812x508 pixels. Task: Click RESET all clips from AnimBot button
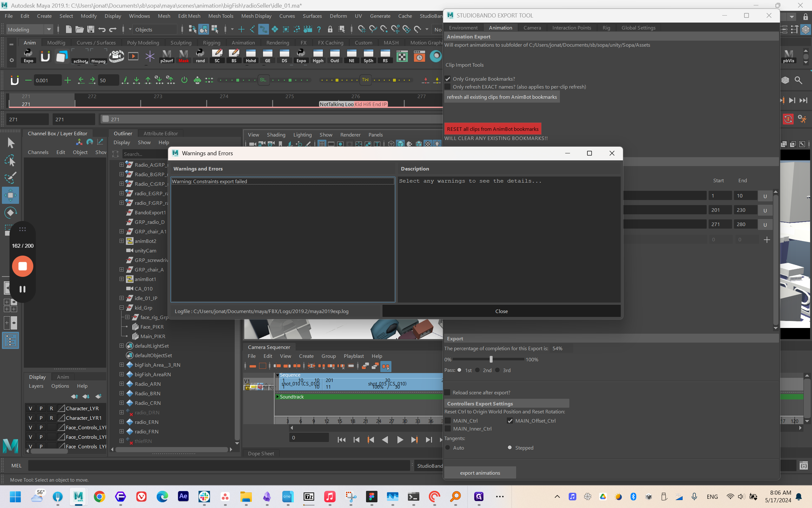click(493, 129)
